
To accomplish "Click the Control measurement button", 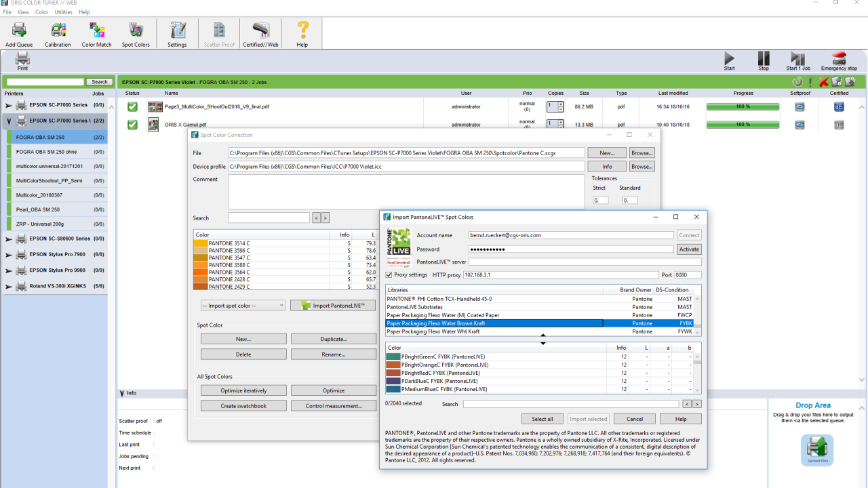I will 334,406.
